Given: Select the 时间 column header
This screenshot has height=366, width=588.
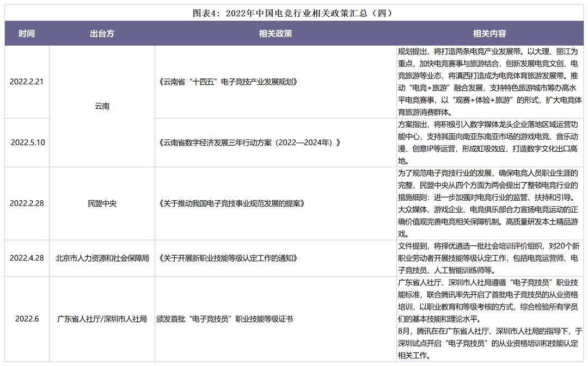Looking at the screenshot, I should coord(26,33).
